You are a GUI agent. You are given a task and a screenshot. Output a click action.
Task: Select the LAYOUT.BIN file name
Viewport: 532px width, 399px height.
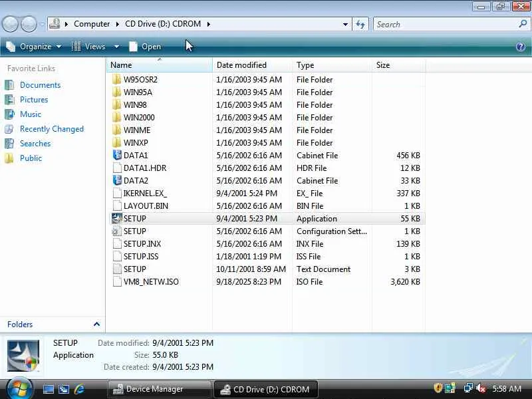pyautogui.click(x=146, y=206)
